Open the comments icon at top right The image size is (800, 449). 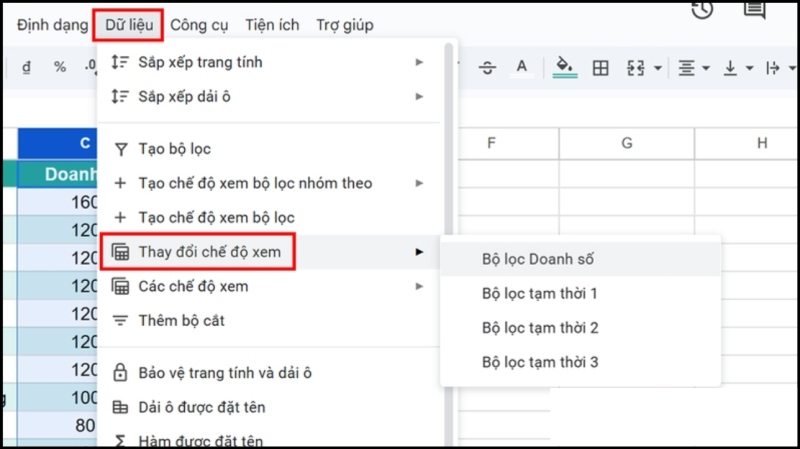point(755,9)
